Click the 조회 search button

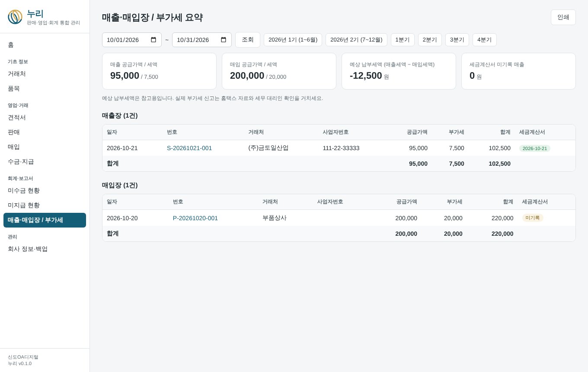(x=248, y=40)
